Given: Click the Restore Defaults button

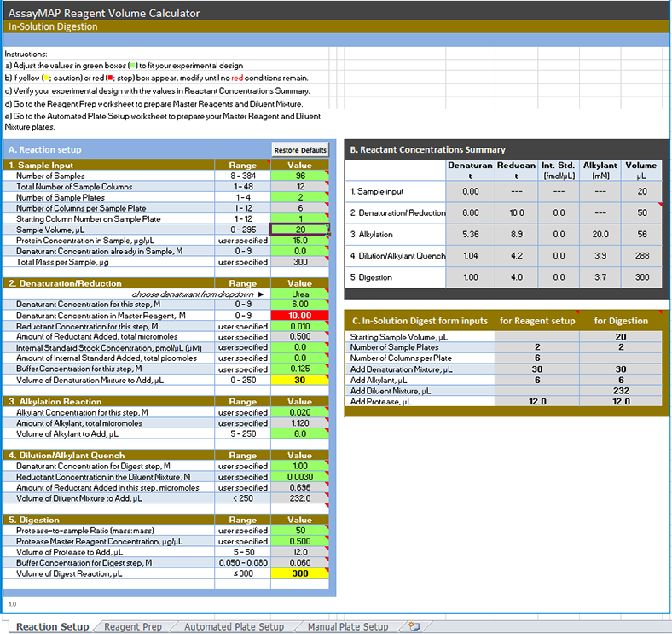Looking at the screenshot, I should pos(300,149).
